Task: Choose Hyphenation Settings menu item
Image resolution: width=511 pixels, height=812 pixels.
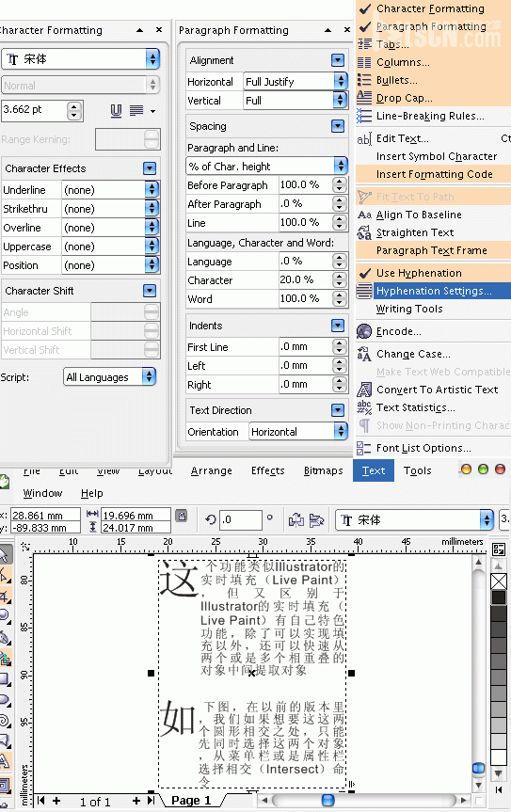Action: (x=432, y=291)
